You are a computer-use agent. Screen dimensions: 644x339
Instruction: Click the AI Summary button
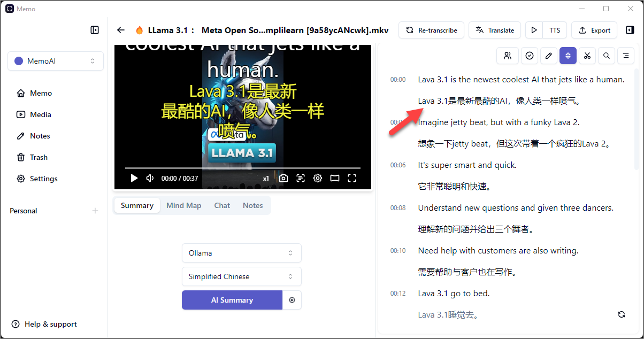click(x=232, y=300)
